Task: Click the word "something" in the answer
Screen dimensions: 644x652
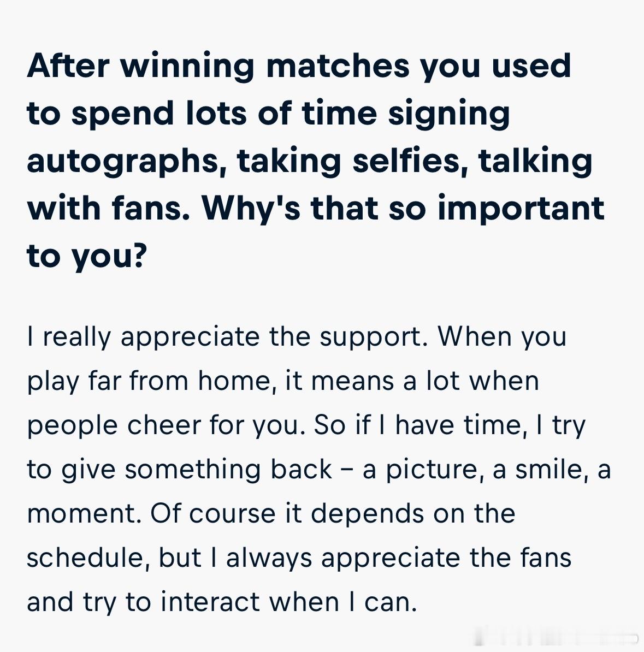Action: (x=193, y=470)
